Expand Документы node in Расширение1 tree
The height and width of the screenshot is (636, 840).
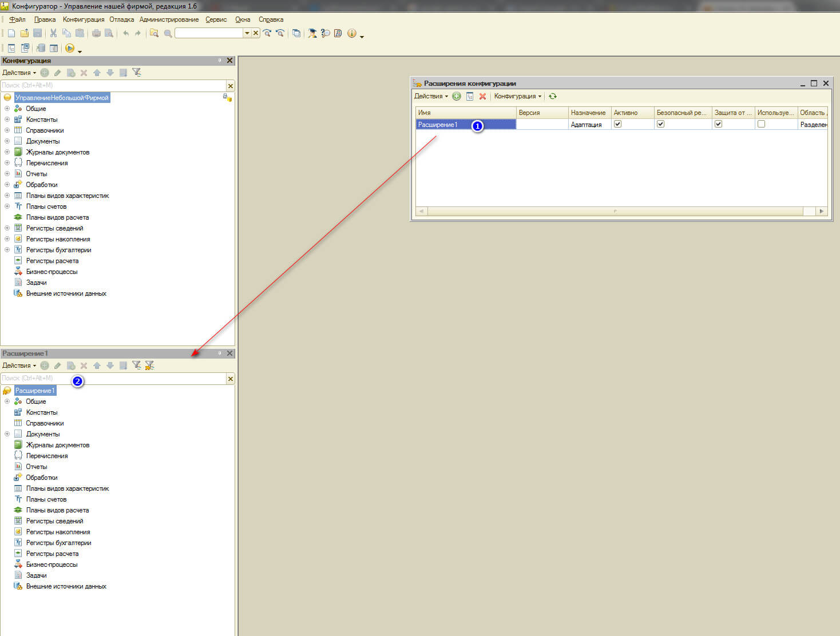[x=7, y=434]
